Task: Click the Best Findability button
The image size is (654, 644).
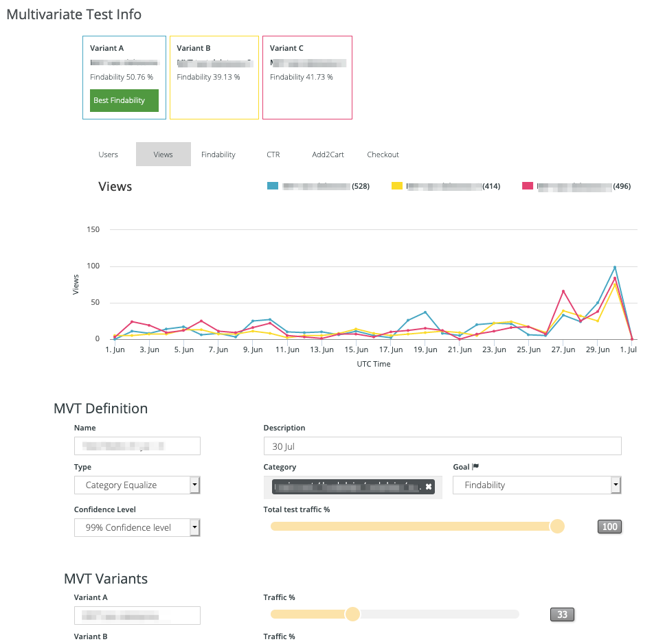Action: point(120,100)
